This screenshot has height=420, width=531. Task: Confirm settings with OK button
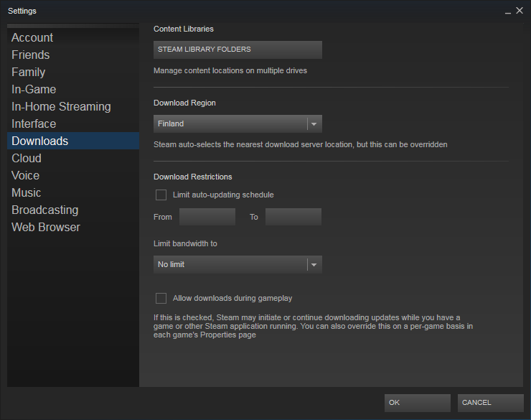pos(417,403)
